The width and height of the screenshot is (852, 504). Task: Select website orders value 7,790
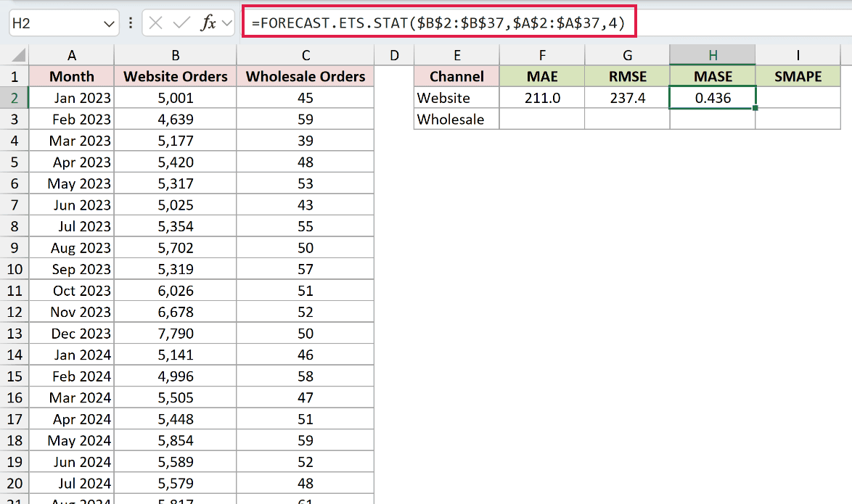pyautogui.click(x=176, y=334)
